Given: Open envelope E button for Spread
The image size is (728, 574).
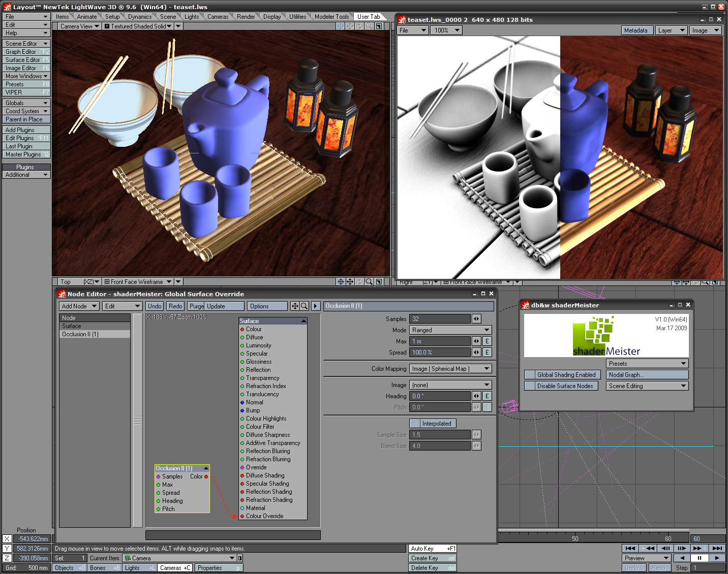Looking at the screenshot, I should point(487,353).
